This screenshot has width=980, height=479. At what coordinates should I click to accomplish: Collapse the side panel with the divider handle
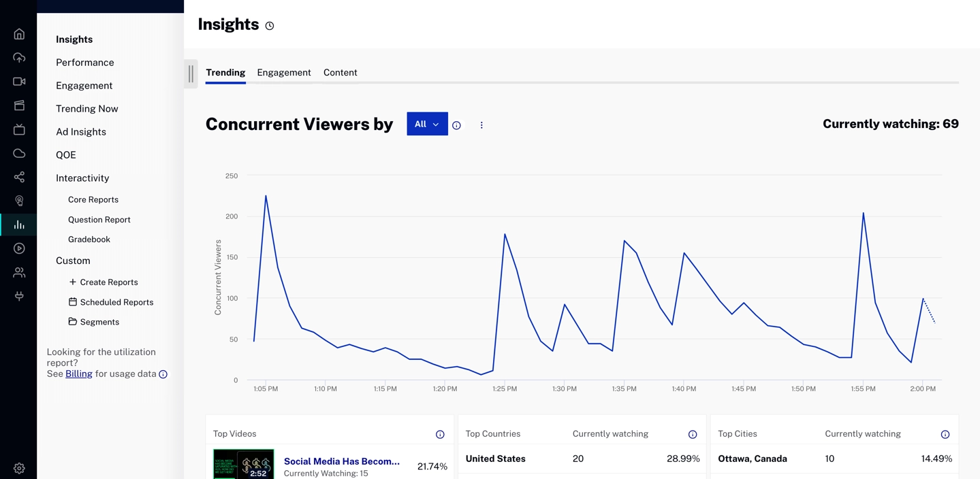[191, 73]
